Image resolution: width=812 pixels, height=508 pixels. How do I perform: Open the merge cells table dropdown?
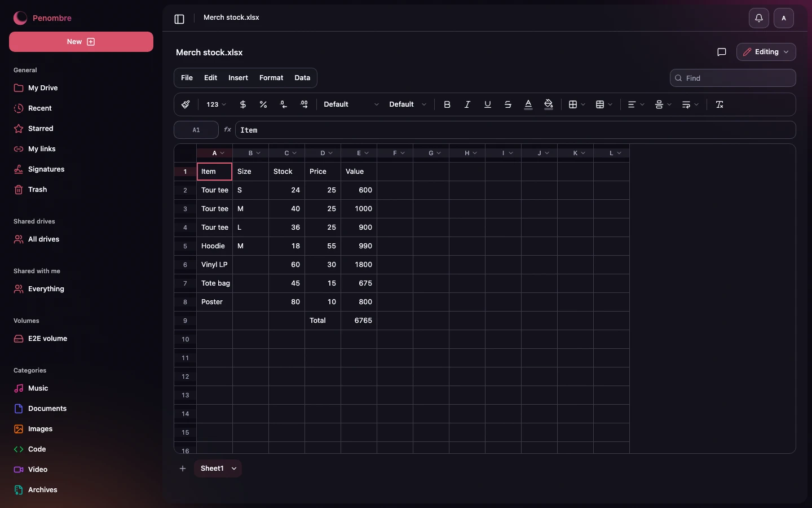[x=604, y=104]
